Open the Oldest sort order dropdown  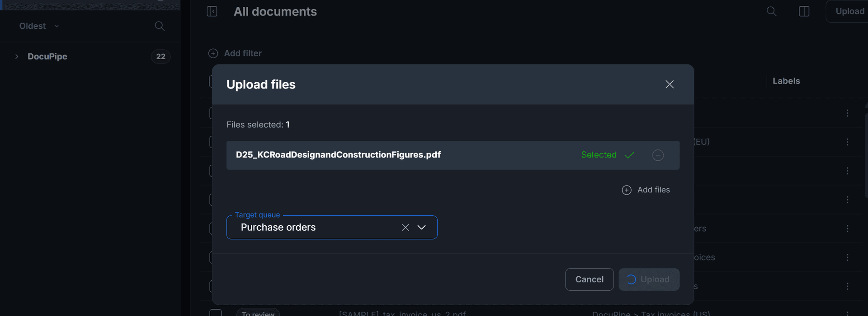(x=38, y=26)
